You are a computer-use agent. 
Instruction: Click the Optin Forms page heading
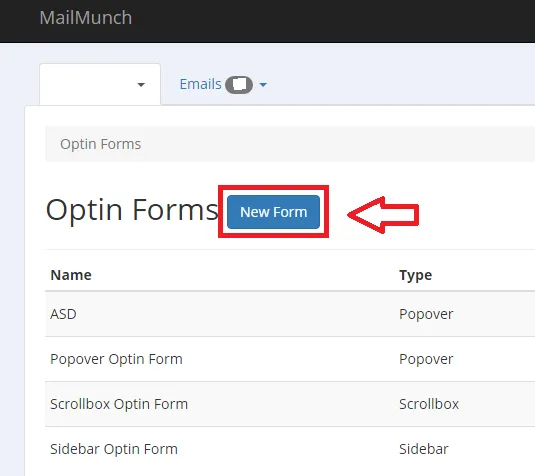click(132, 210)
